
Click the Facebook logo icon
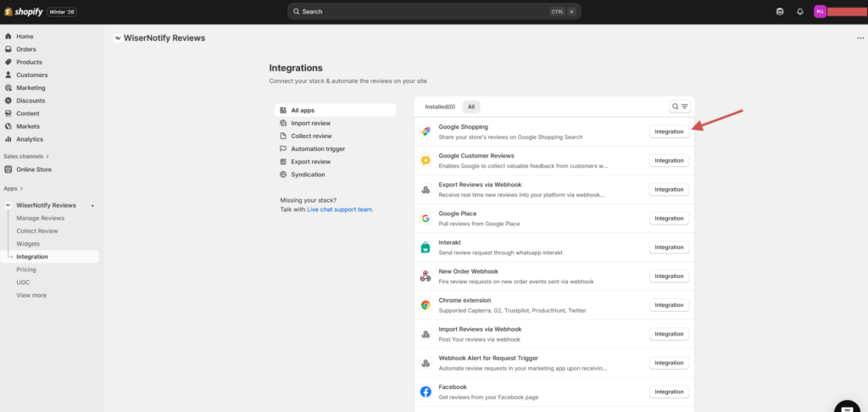coord(426,392)
